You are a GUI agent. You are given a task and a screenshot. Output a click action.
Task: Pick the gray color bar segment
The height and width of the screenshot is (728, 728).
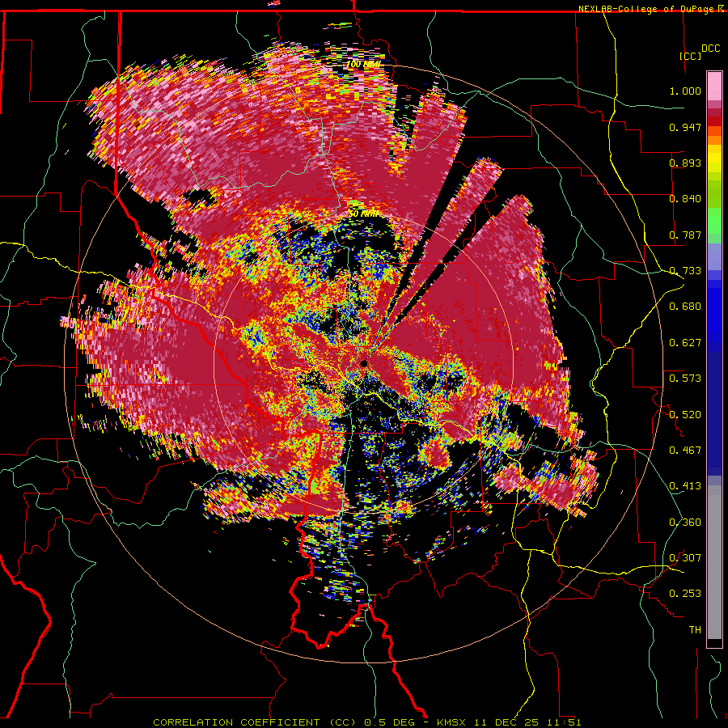tap(714, 562)
